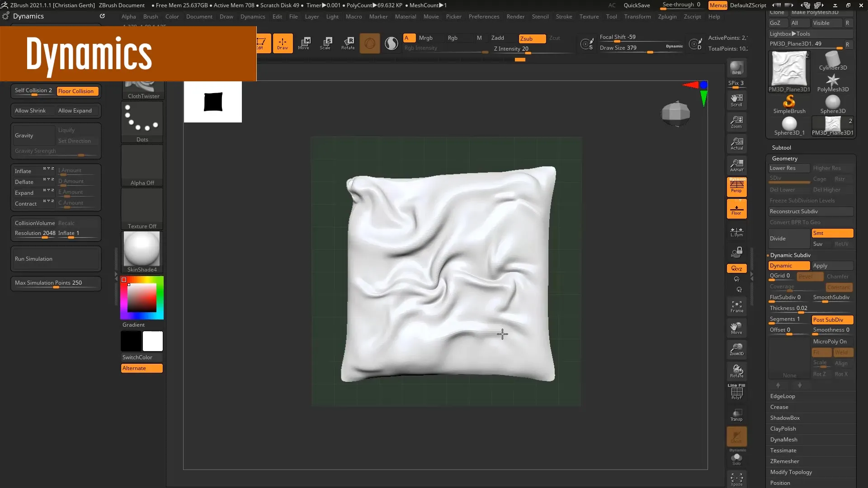
Task: Open the Zplugin menu
Action: tap(667, 17)
